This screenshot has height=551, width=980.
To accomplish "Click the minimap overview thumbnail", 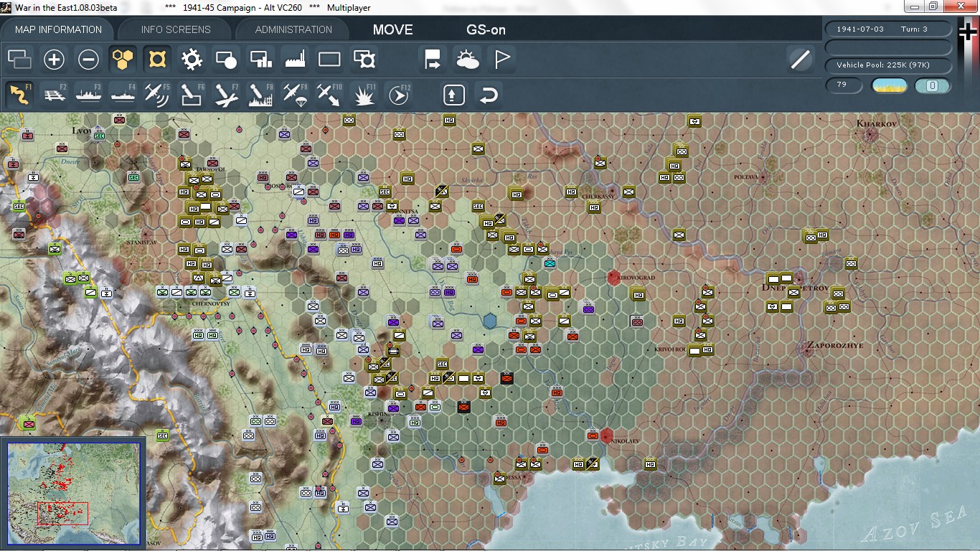I will pos(74,495).
